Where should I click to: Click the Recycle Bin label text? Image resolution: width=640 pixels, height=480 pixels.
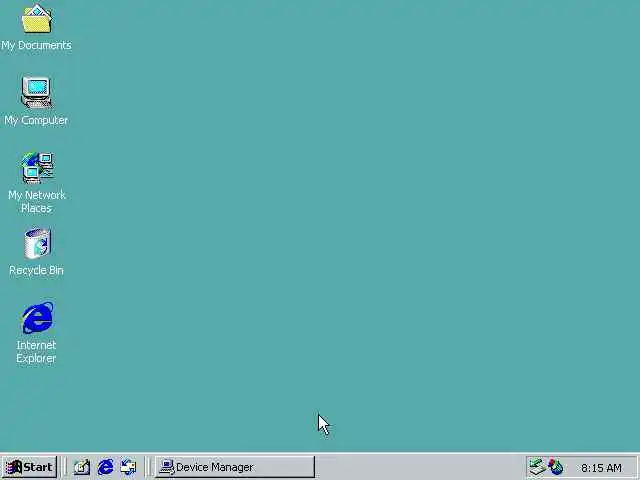tap(36, 270)
